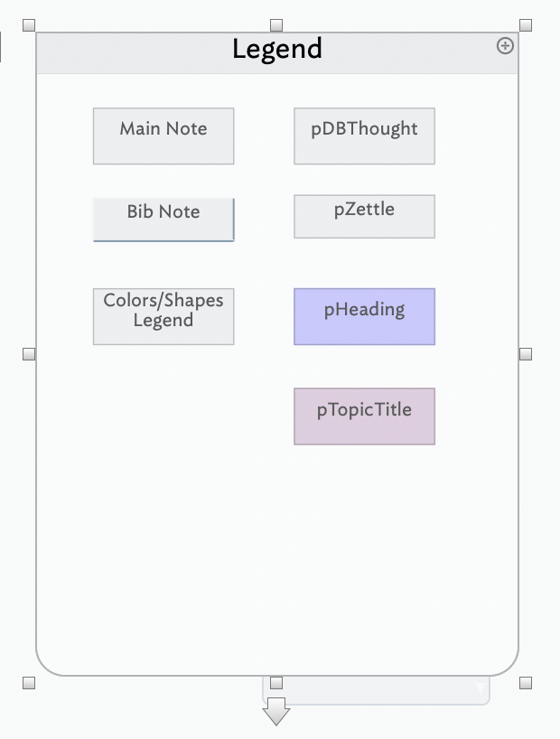Click the bottom-center resize handle of Legend
Image resolution: width=560 pixels, height=739 pixels.
tap(276, 683)
